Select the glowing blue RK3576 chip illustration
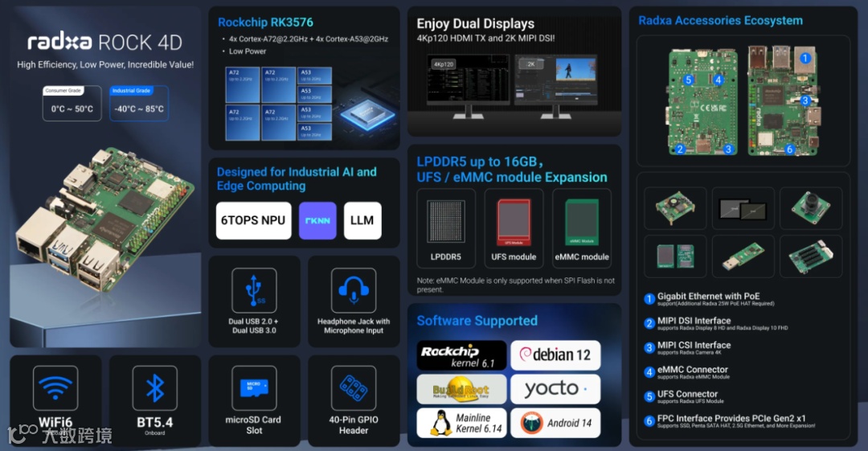The height and width of the screenshot is (451, 868). [367, 115]
